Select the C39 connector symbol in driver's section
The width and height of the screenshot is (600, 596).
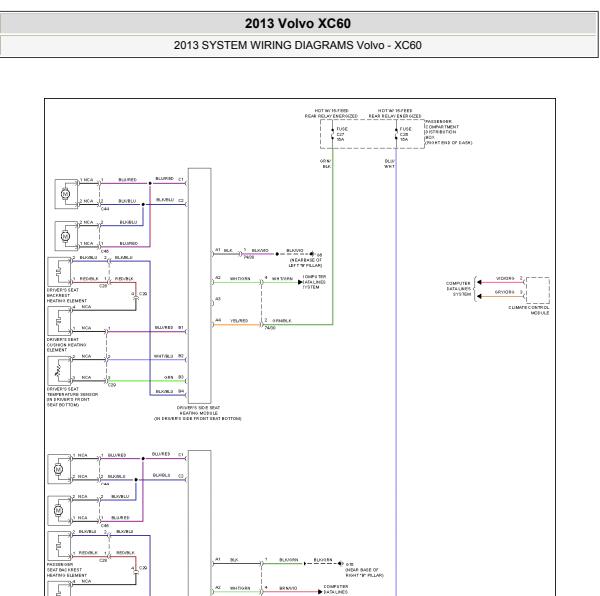135,297
